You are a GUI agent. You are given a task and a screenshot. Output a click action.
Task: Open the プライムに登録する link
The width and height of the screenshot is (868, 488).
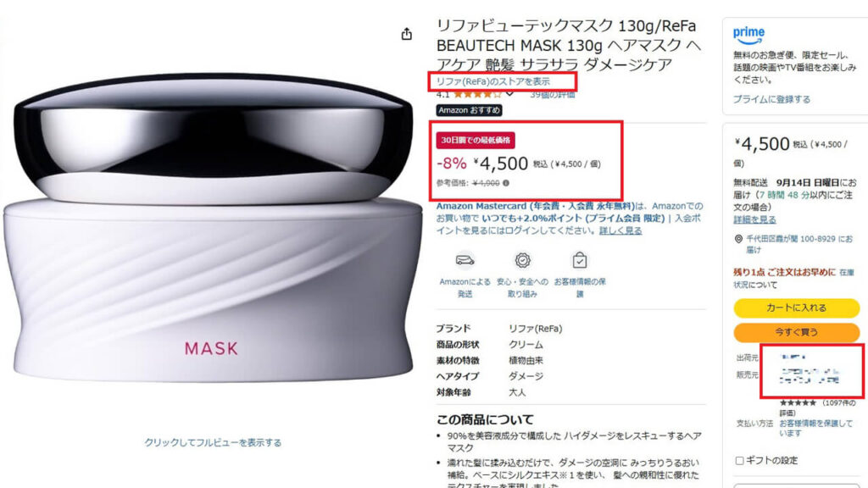point(771,99)
